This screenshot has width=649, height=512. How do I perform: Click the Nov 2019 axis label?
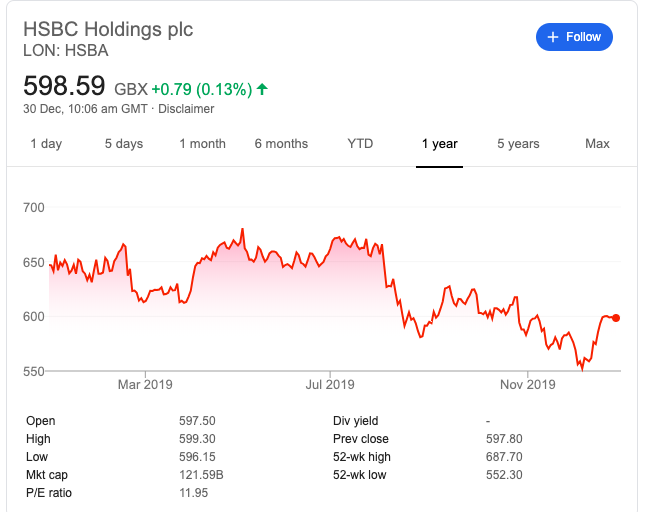tap(527, 384)
